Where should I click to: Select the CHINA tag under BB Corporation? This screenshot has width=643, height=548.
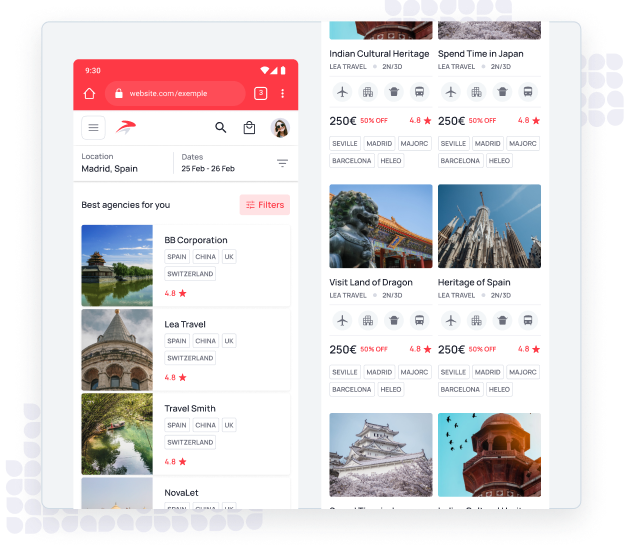point(205,257)
